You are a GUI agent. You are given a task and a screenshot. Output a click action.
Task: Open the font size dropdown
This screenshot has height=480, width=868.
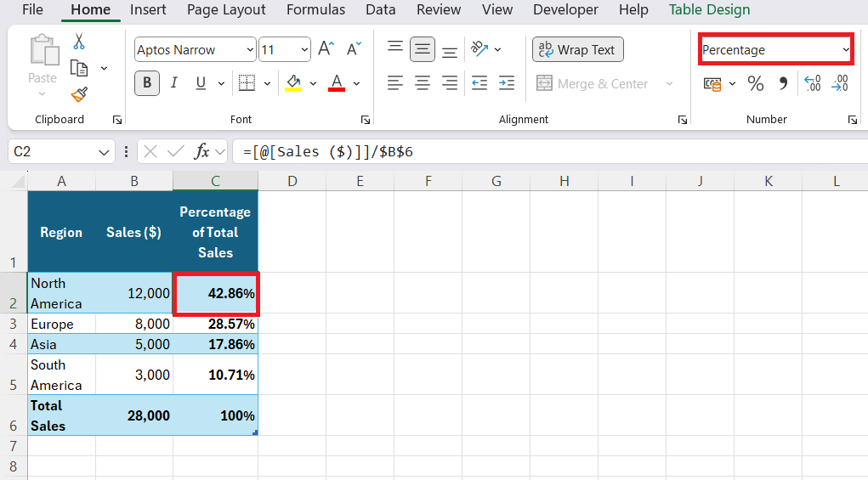tap(304, 50)
